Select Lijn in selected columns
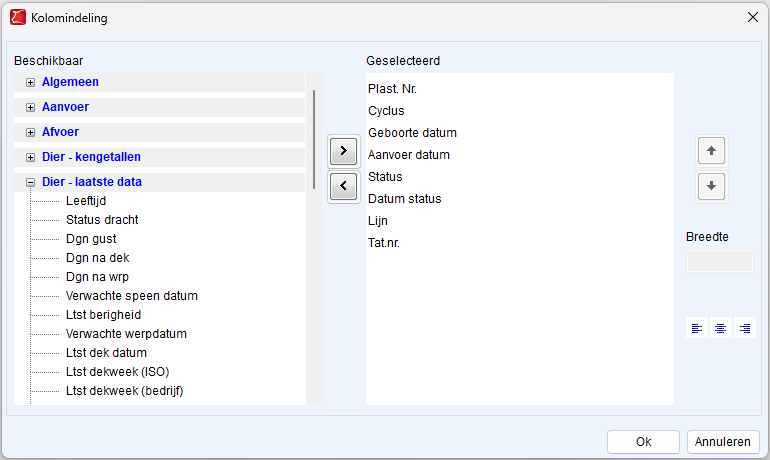This screenshot has height=460, width=770. coord(378,221)
